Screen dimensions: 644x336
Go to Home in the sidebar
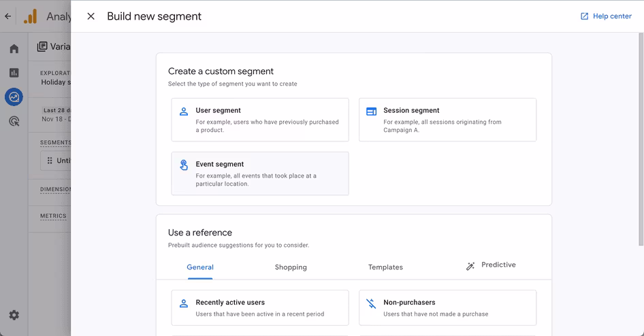tap(14, 49)
